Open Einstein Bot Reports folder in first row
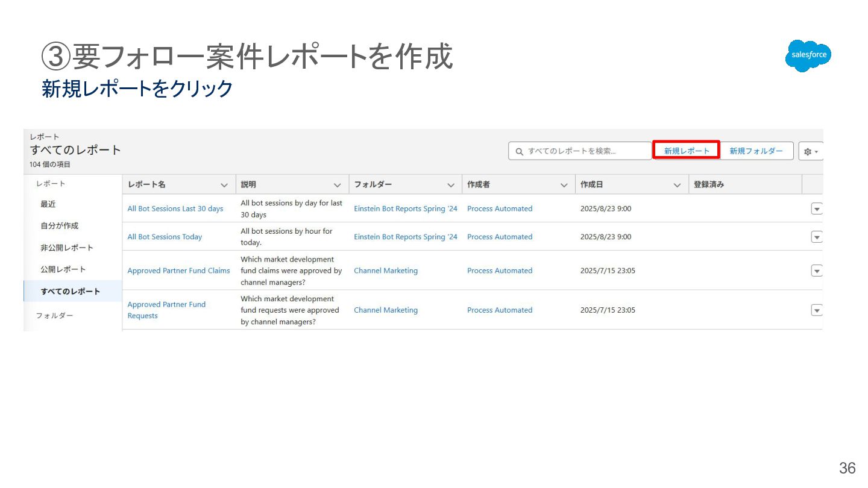868x488 pixels. point(406,208)
